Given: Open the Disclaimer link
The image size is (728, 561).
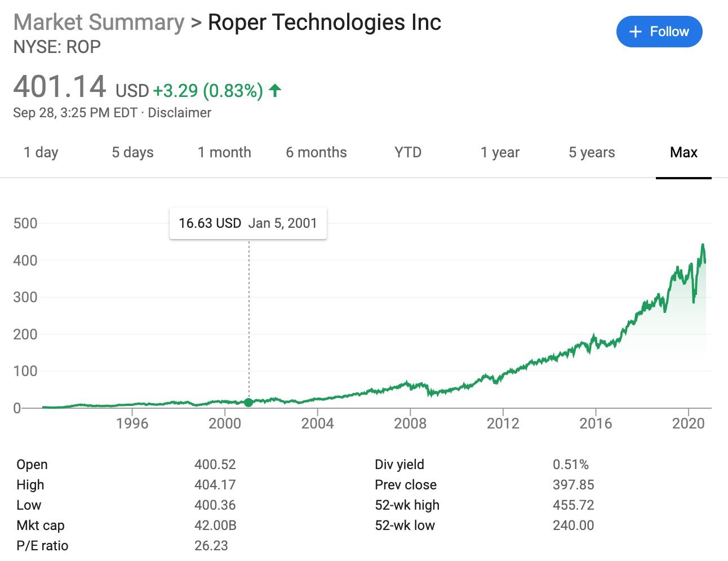Looking at the screenshot, I should tap(179, 113).
